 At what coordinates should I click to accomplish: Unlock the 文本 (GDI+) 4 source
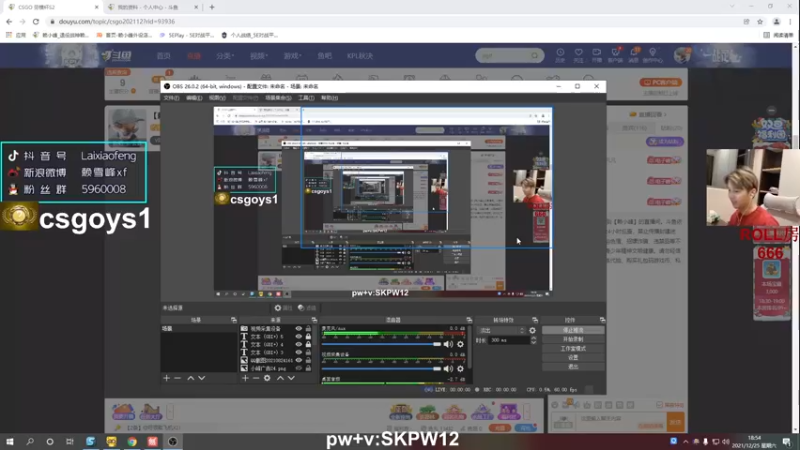click(x=308, y=344)
